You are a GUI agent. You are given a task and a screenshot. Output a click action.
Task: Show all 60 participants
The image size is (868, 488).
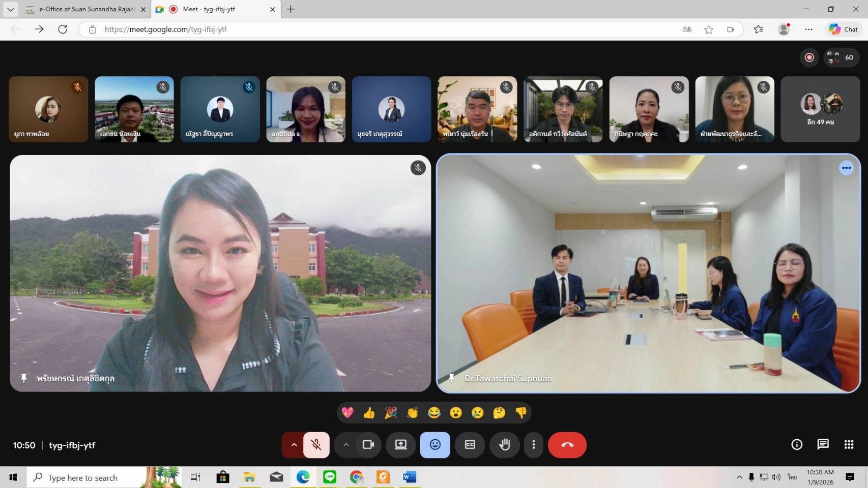point(842,57)
